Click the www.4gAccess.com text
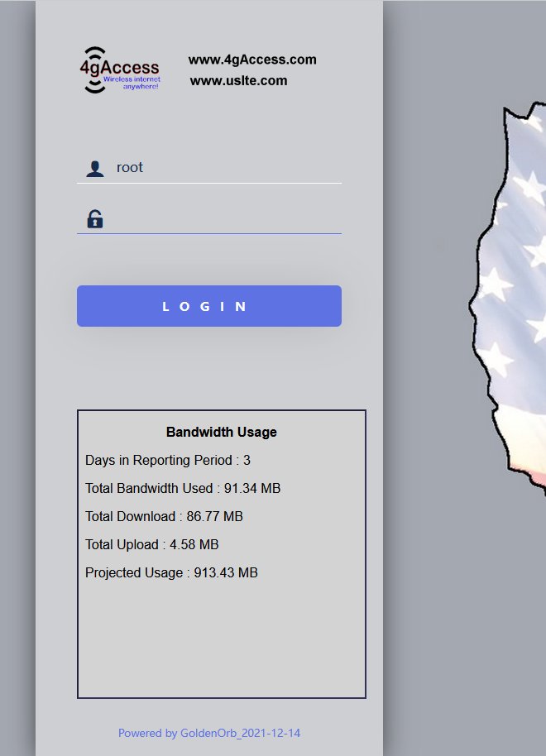The image size is (546, 756). pos(252,60)
